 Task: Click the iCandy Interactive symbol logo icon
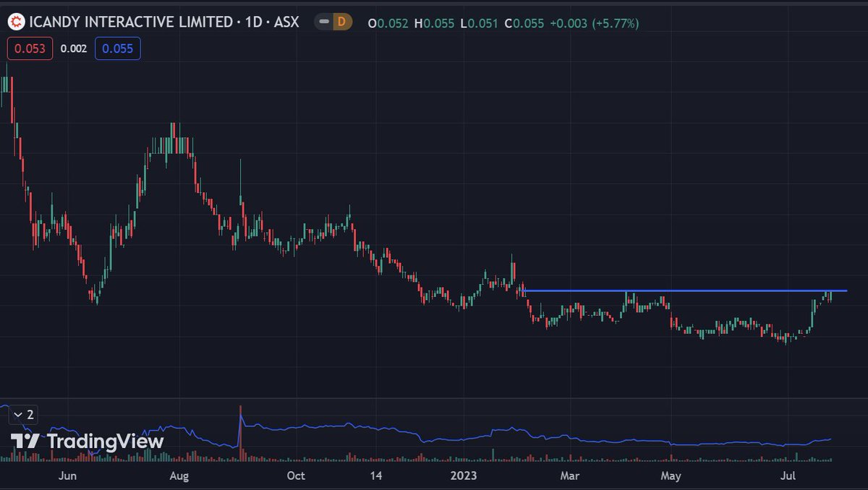[15, 22]
